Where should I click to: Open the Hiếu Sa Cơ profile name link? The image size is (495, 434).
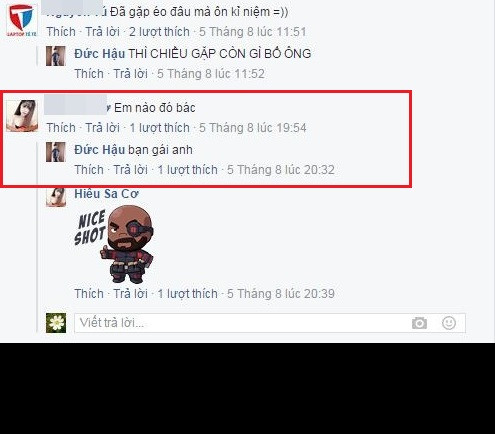coord(106,194)
